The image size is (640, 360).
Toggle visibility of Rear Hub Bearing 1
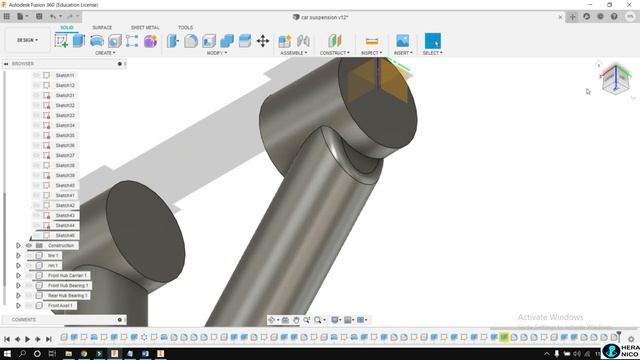point(29,296)
